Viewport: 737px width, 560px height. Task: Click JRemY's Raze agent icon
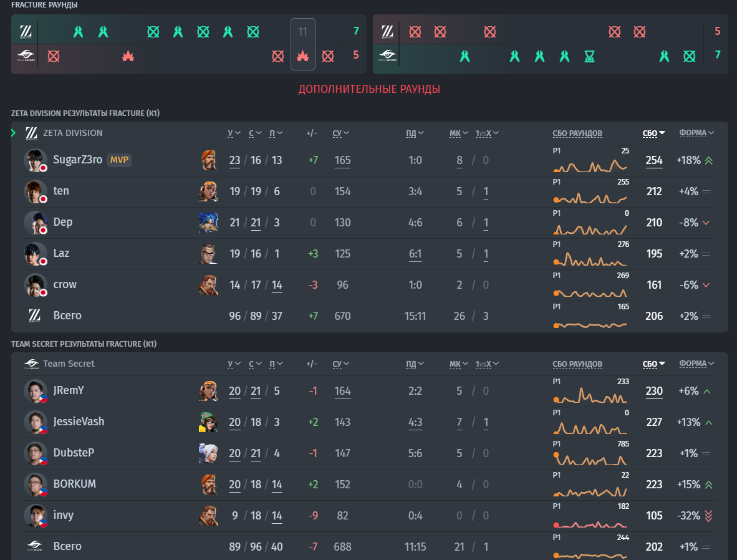208,391
